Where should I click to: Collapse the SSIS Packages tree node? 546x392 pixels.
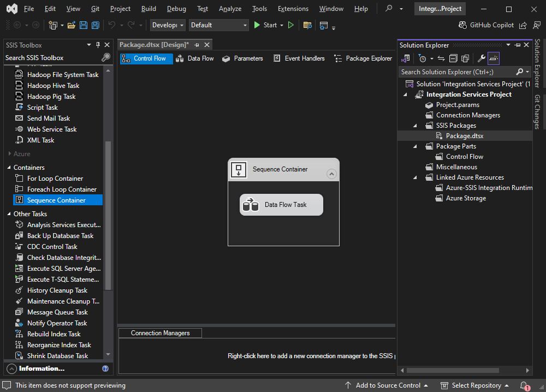[415, 126]
